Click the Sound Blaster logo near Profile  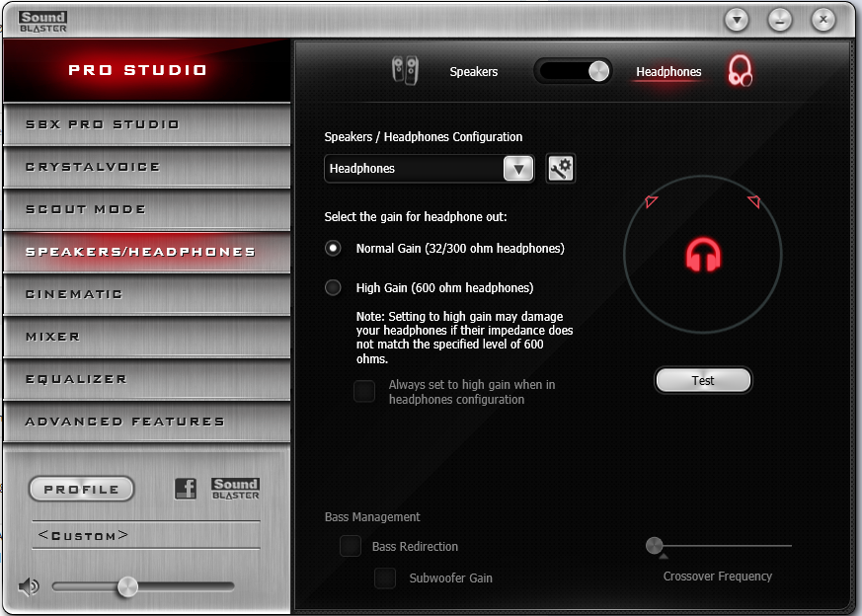[x=235, y=488]
